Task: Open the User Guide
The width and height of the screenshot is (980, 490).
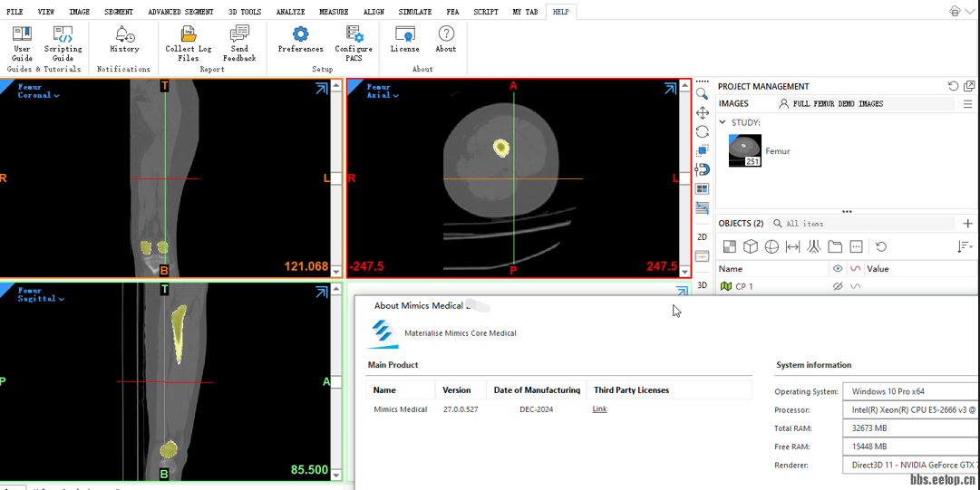Action: [22, 43]
